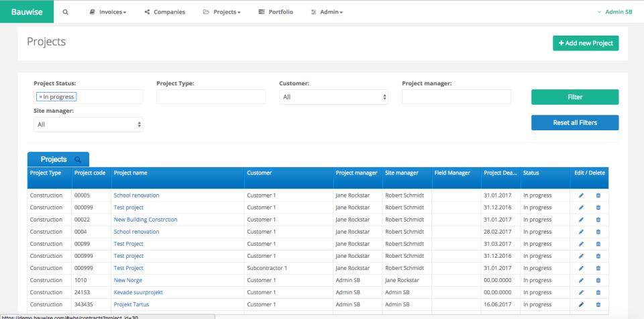Open the Customer filter dropdown

pyautogui.click(x=333, y=97)
